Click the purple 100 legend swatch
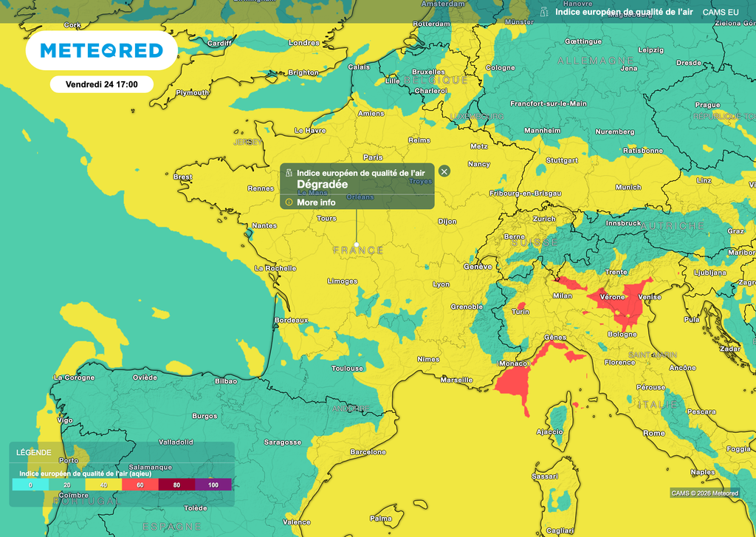This screenshot has width=756, height=537. point(213,485)
